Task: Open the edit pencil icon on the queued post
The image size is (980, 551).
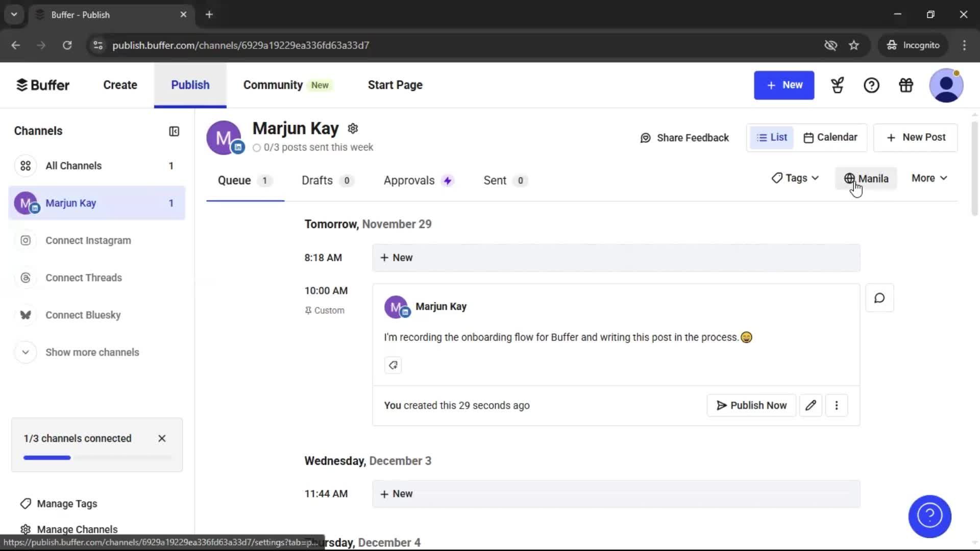Action: pyautogui.click(x=811, y=405)
